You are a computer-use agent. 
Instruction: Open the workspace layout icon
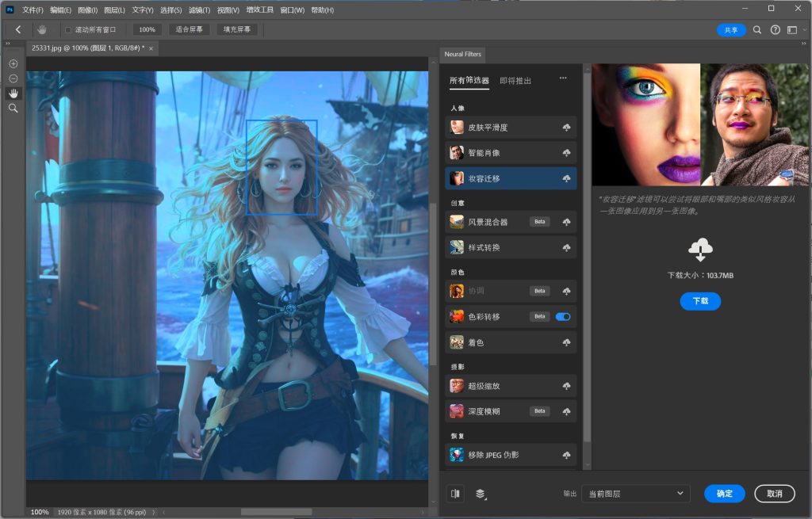coord(792,30)
